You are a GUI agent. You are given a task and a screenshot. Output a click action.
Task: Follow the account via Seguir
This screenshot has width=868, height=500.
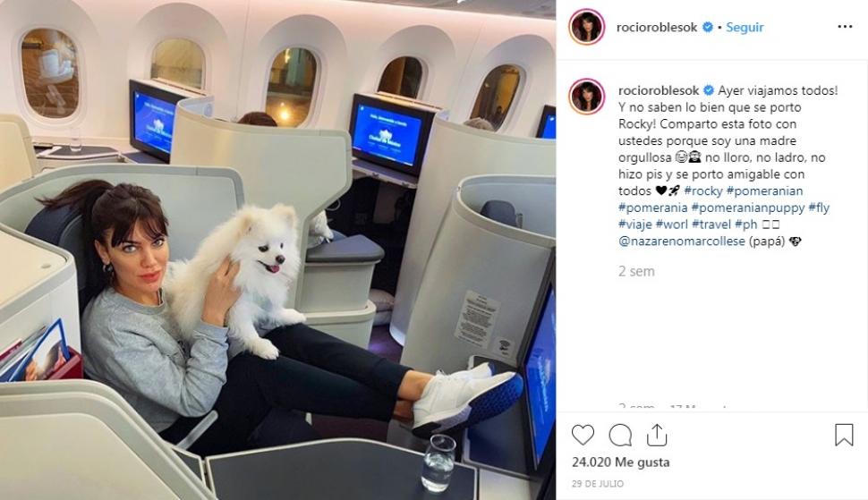click(x=745, y=27)
